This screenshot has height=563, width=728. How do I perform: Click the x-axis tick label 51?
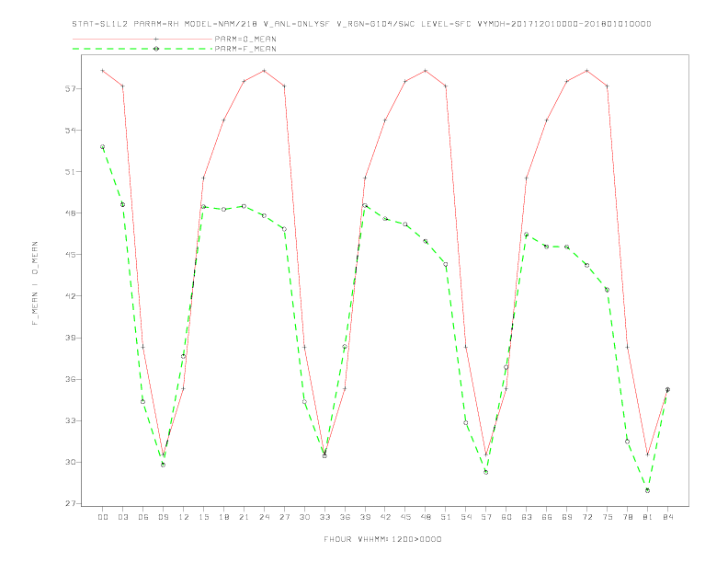(x=446, y=517)
